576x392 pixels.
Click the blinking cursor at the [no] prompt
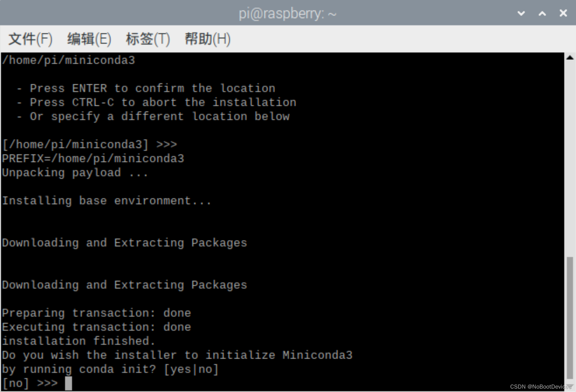point(68,383)
